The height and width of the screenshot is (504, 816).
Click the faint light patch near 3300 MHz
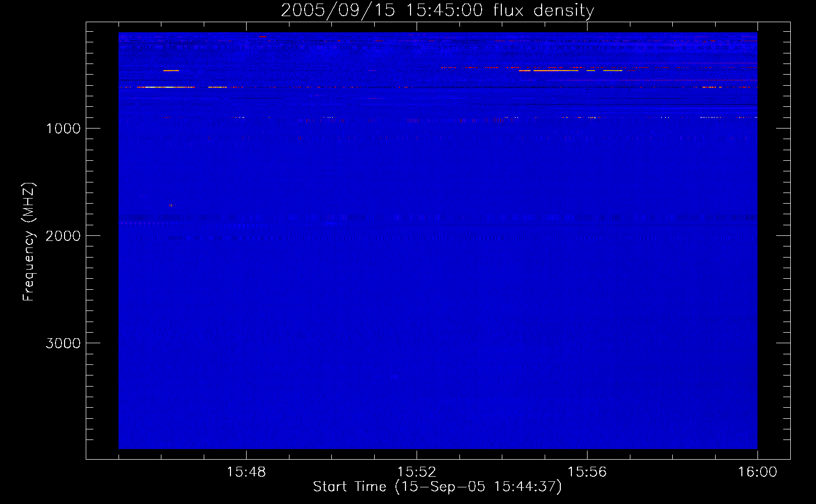click(x=394, y=376)
